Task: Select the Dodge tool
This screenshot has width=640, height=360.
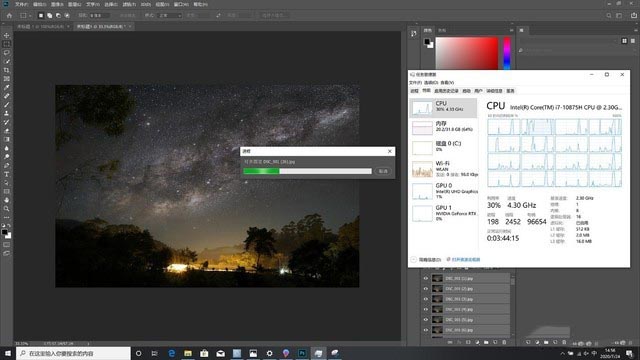Action: pyautogui.click(x=7, y=157)
